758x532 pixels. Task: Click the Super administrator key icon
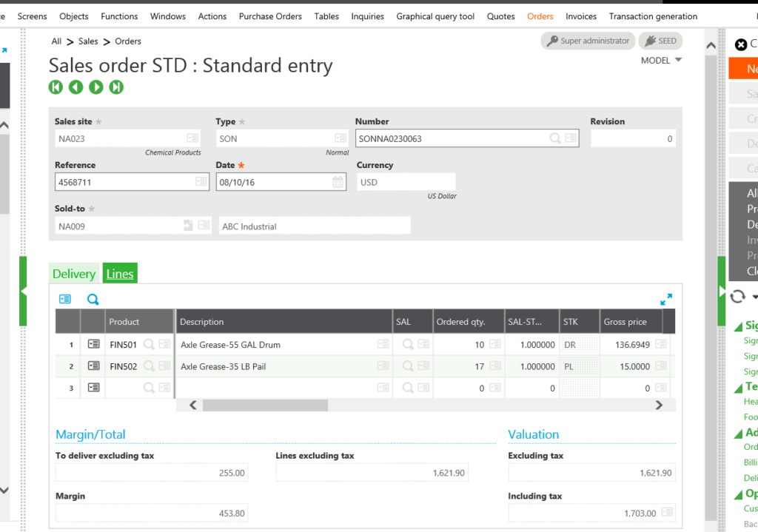[x=553, y=41]
